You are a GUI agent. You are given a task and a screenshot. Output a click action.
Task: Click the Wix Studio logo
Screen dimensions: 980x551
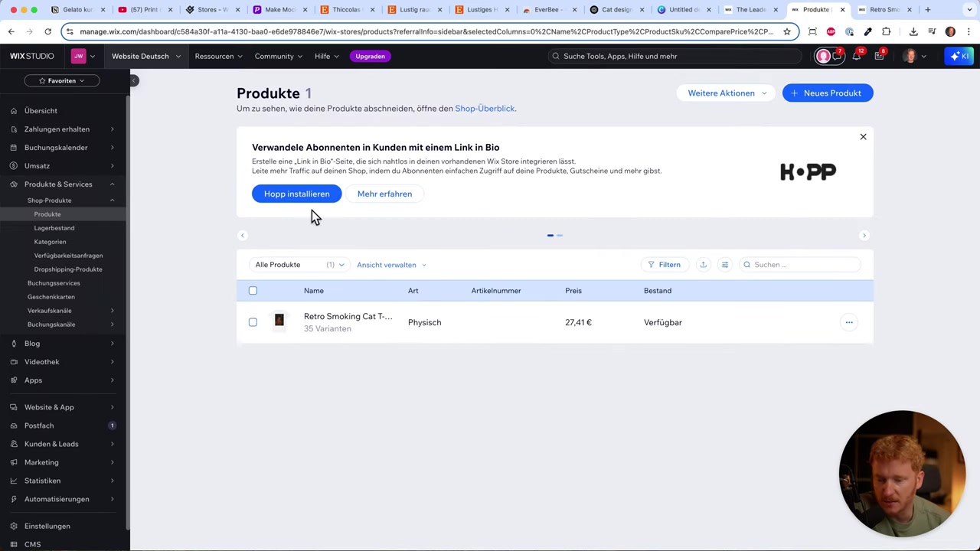coord(32,56)
